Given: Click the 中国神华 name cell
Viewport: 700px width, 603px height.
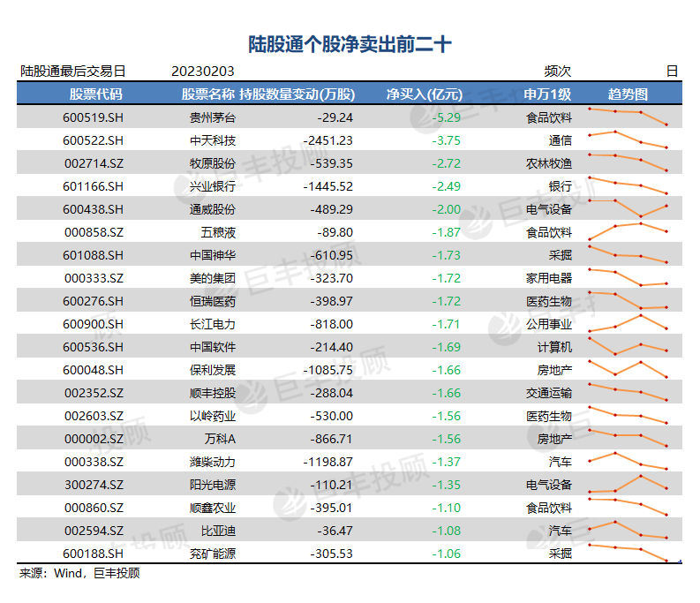Looking at the screenshot, I should pyautogui.click(x=213, y=255).
